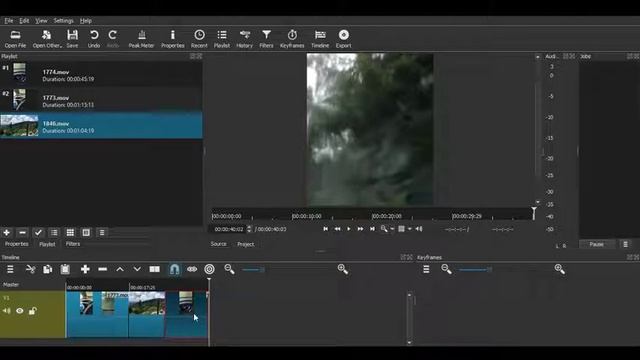This screenshot has height=360, width=640.
Task: Open the File menu
Action: [x=9, y=20]
